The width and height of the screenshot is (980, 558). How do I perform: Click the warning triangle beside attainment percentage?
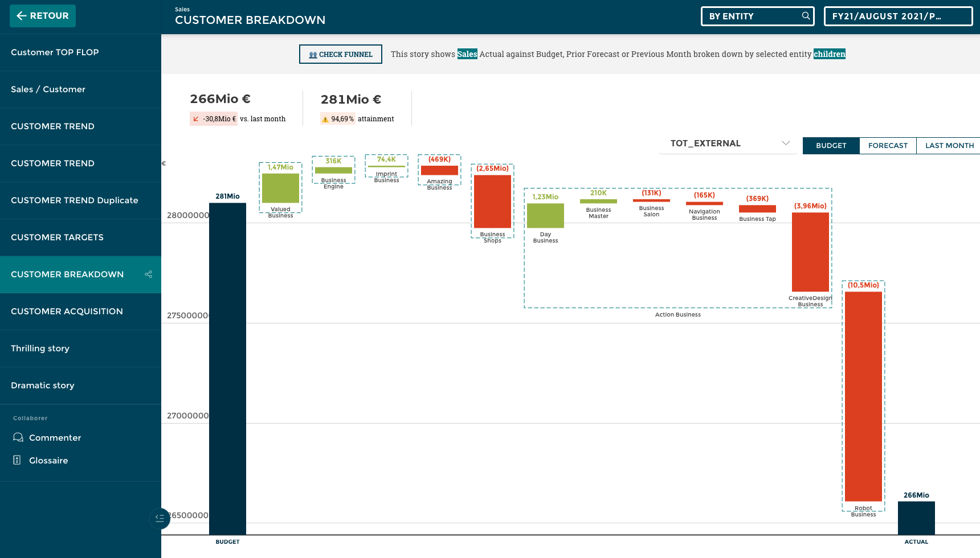pyautogui.click(x=326, y=119)
